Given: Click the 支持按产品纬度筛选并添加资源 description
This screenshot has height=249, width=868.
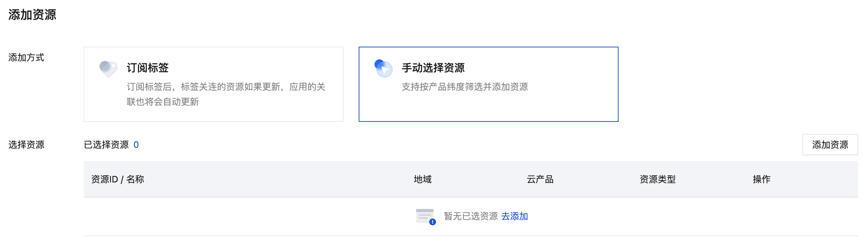Looking at the screenshot, I should [465, 87].
